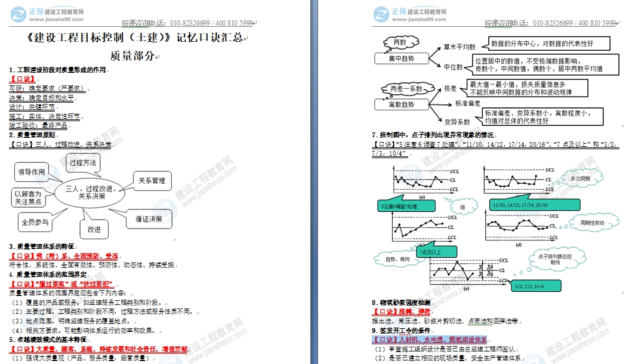This screenshot has width=629, height=364.
Task: Select the 集中趋势 box in the diagram
Action: [400, 58]
